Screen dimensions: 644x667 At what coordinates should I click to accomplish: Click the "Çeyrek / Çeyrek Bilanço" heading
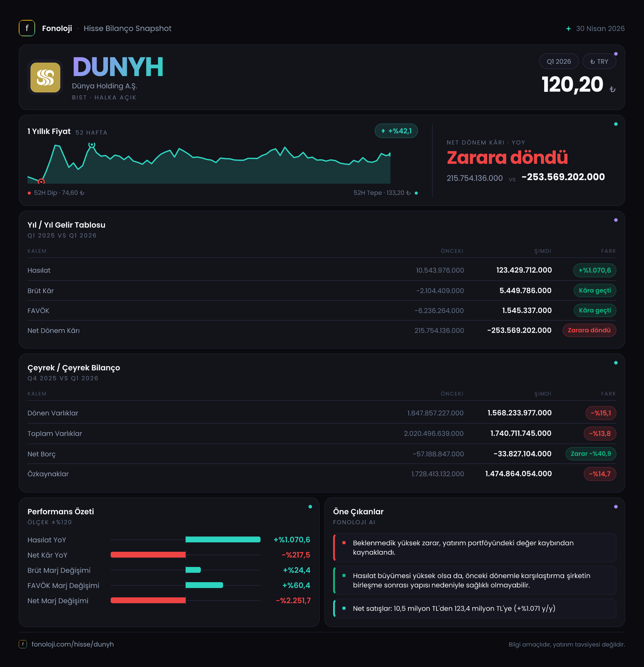73,368
